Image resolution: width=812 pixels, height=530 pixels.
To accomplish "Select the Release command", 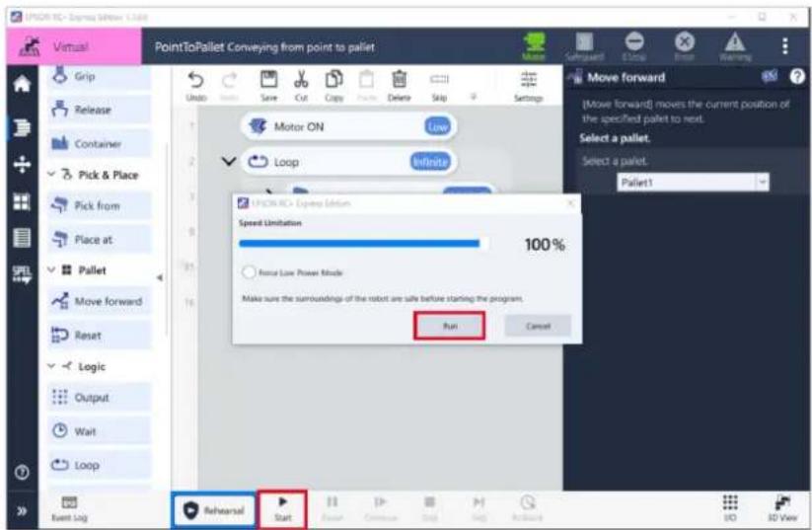I will tap(99, 110).
